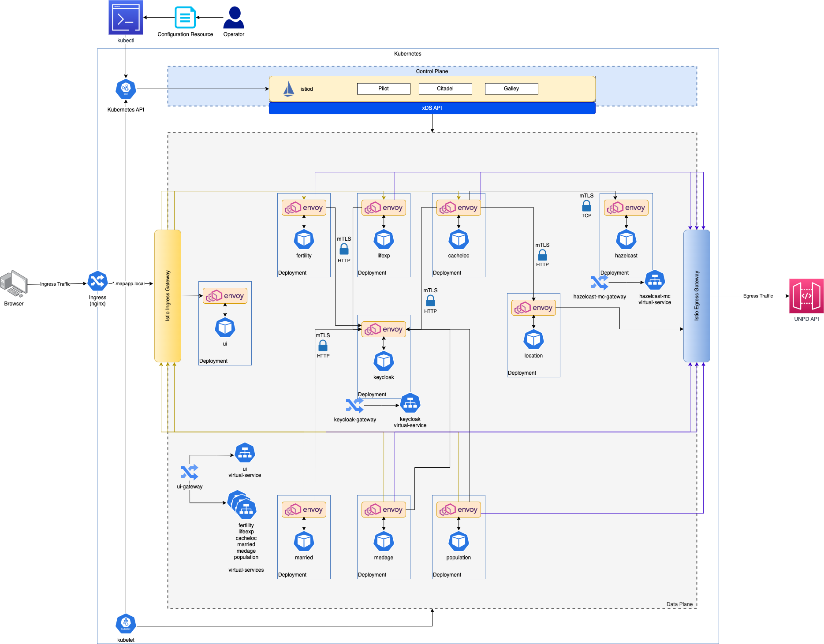
Task: Select the envoy proxy in ui deployment
Action: [225, 296]
